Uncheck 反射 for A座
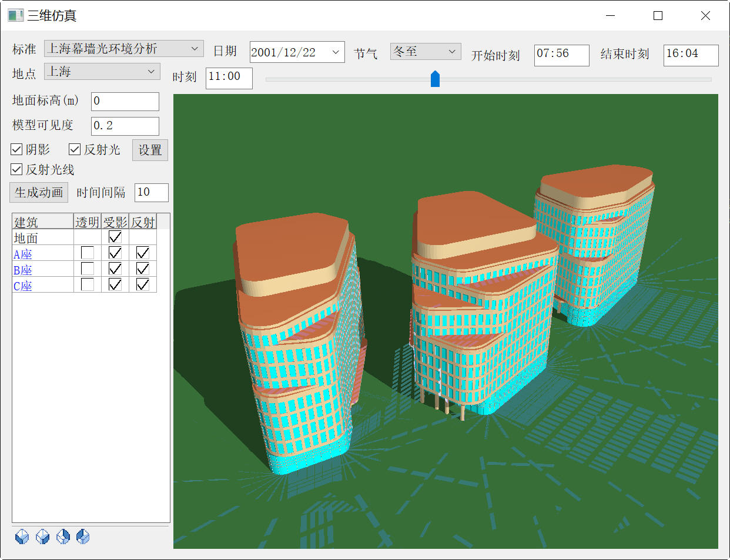This screenshot has height=560, width=730. click(143, 253)
